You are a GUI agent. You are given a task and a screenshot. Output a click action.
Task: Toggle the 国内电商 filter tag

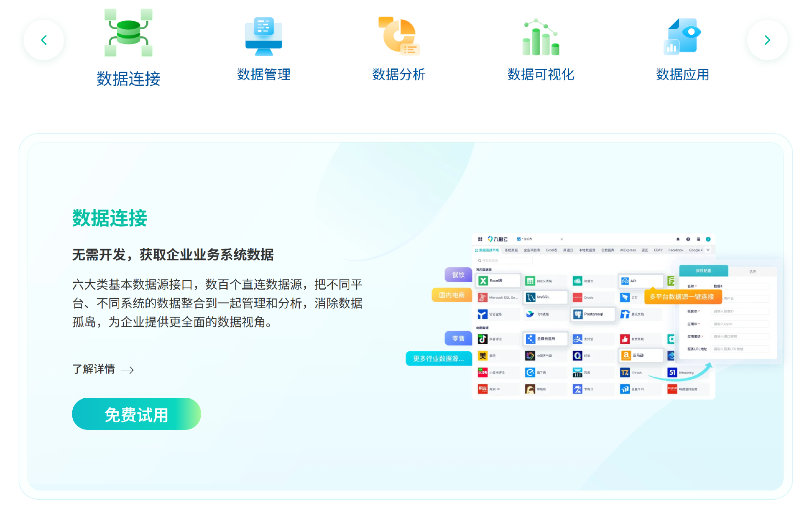452,295
